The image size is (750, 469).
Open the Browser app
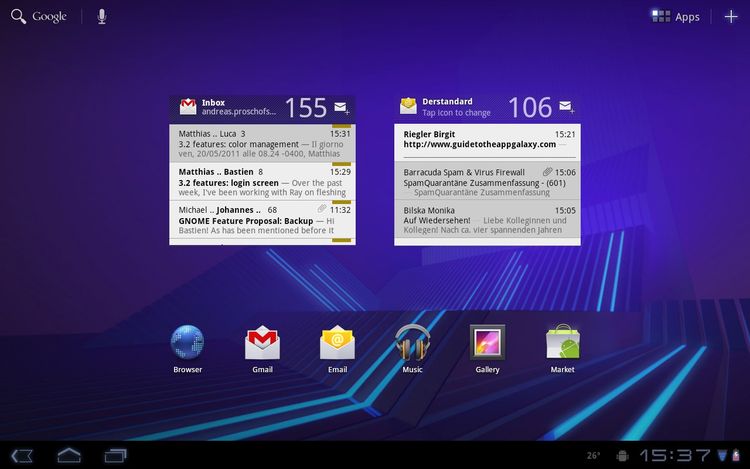coord(187,344)
